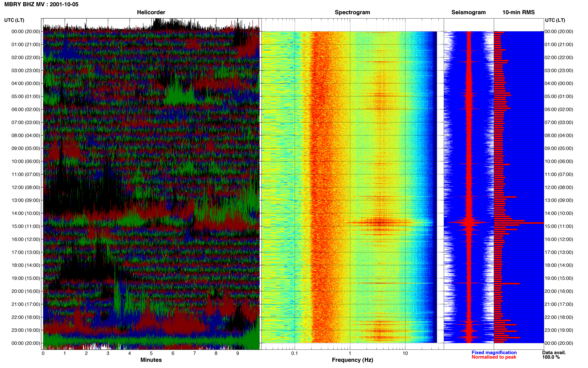Click '18:00 (14:00)' on the RMS-side time axis

(x=559, y=265)
